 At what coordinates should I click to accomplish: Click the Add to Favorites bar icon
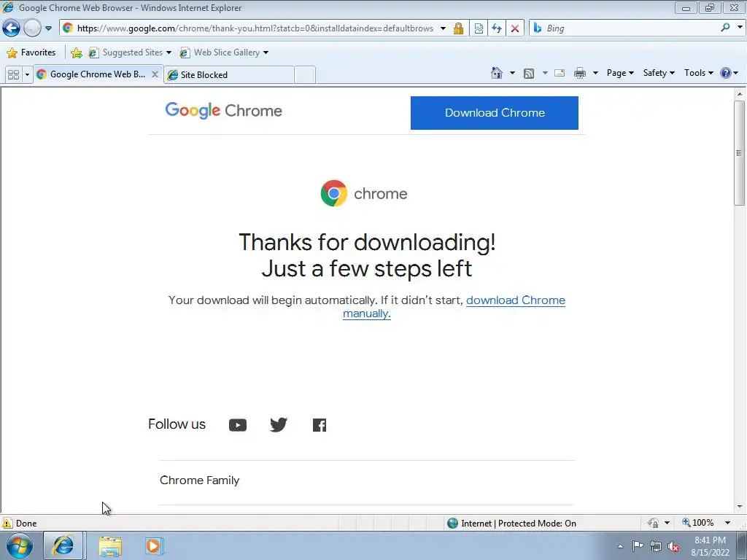point(76,52)
